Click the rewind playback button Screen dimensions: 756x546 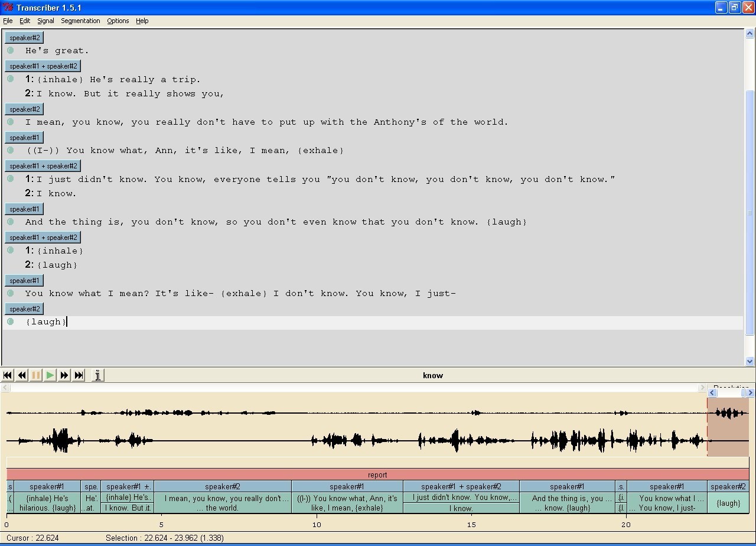coord(22,375)
